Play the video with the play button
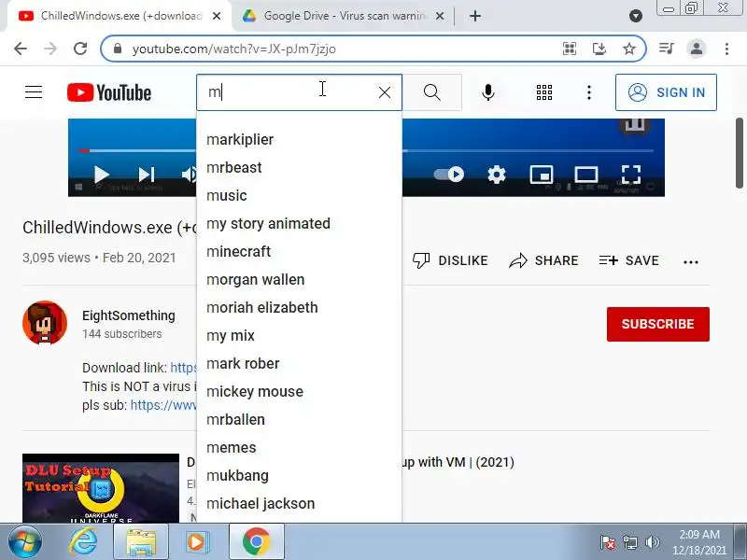 [x=101, y=175]
